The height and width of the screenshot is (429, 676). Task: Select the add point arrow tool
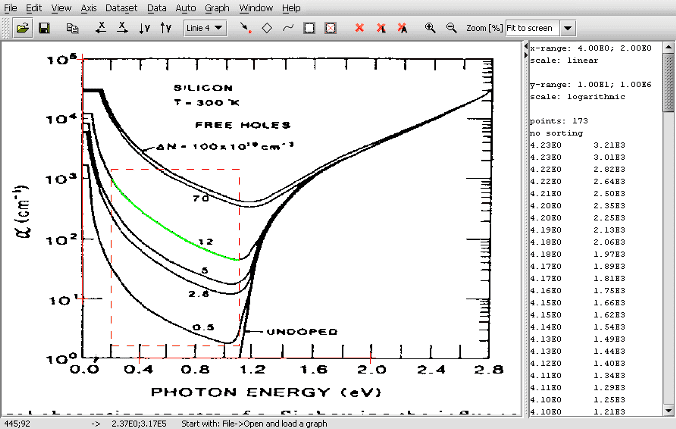[246, 28]
